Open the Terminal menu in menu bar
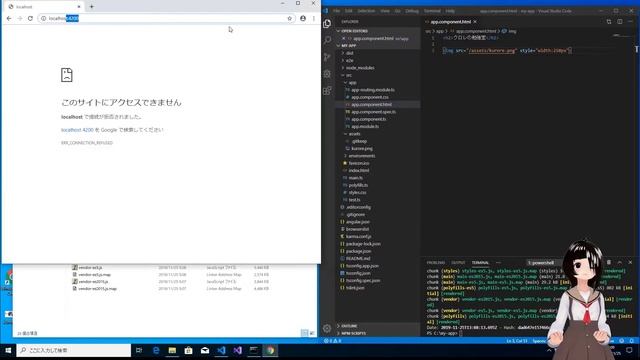640x360 pixels. click(x=432, y=11)
